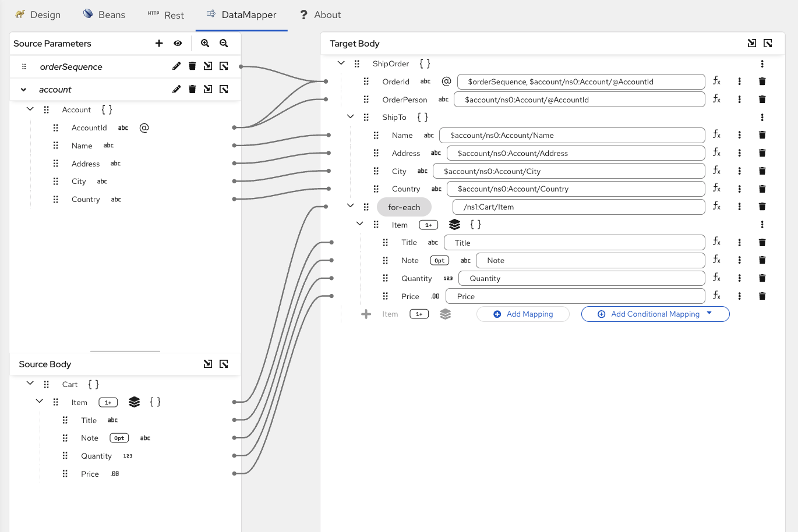Collapse the Account node in source tree
This screenshot has width=798, height=532.
(30, 109)
